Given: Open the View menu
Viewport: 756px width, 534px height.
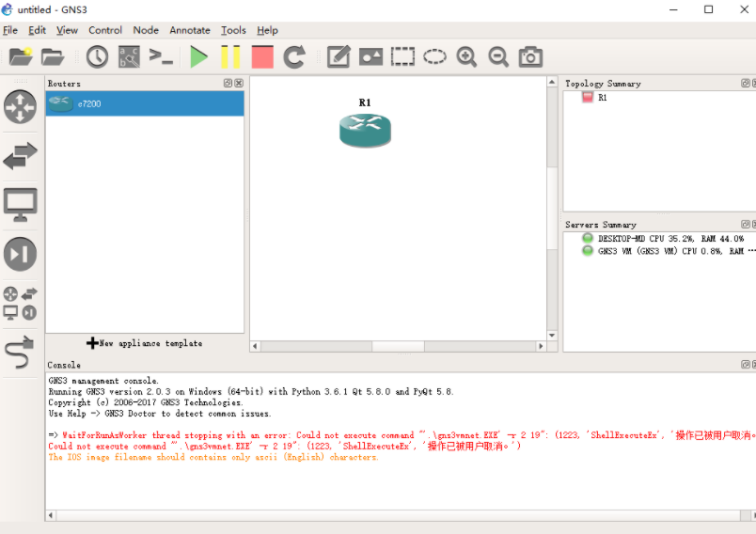Looking at the screenshot, I should tap(67, 30).
